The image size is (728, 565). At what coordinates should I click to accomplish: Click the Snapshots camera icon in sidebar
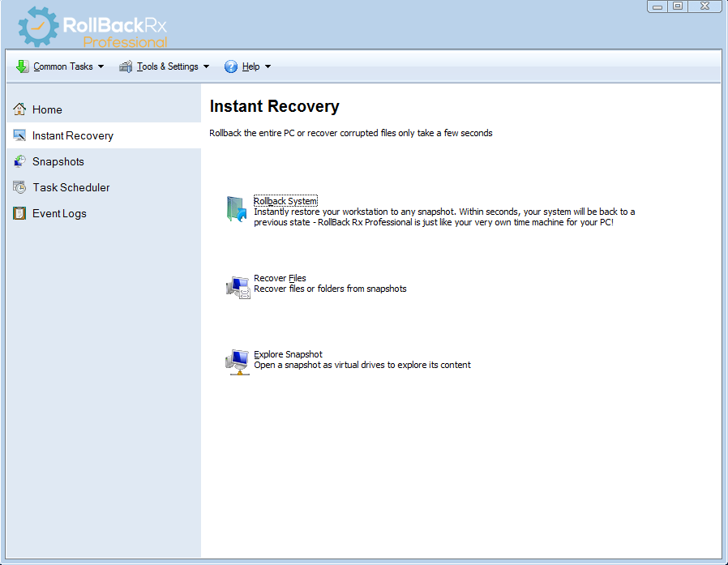click(x=19, y=161)
